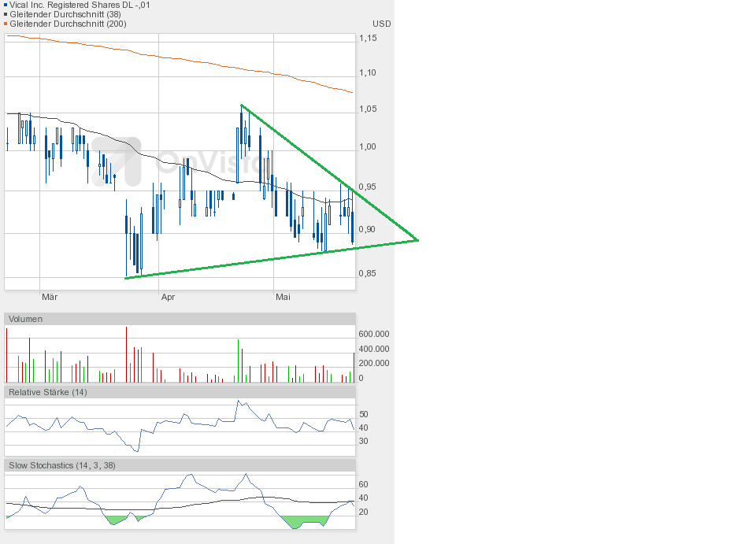Click the Mär label on the time axis

(x=50, y=297)
